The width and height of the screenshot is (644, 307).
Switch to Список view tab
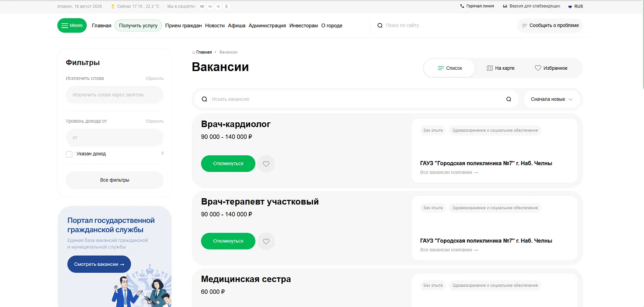tap(450, 68)
